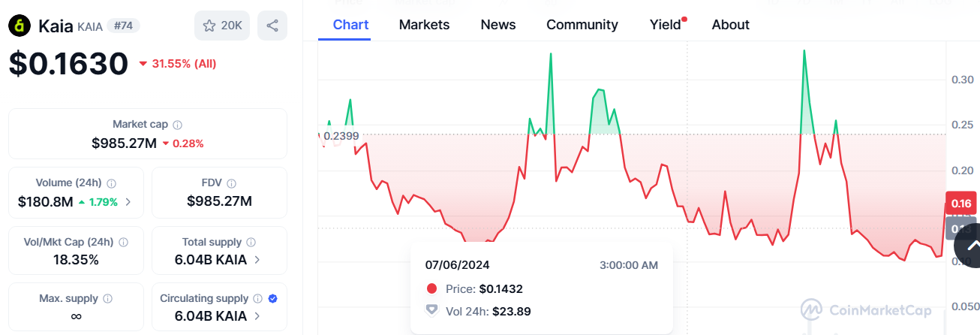Open the News tab

pyautogui.click(x=498, y=25)
